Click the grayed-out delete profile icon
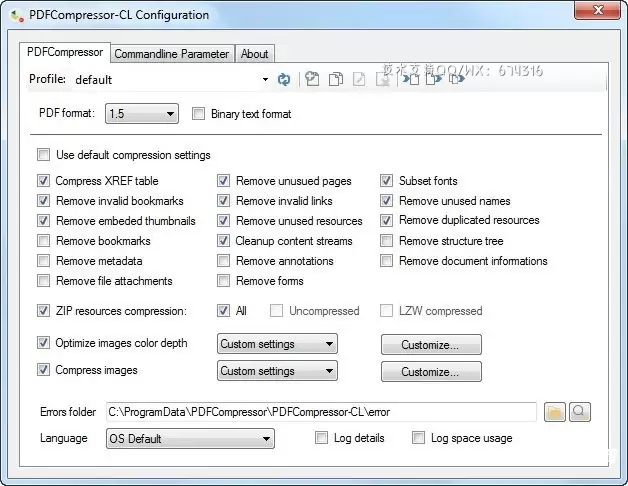Viewport: 628px width, 486px height. (383, 79)
